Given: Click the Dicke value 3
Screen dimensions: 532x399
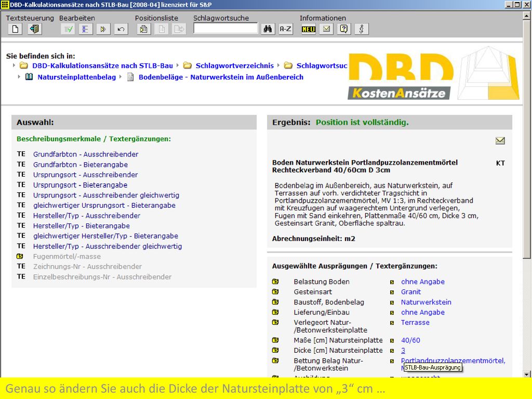Looking at the screenshot, I should click(x=403, y=350).
